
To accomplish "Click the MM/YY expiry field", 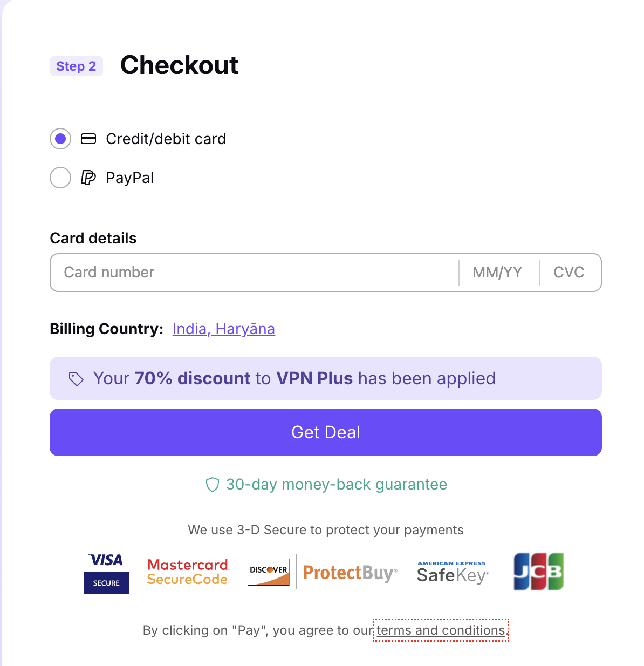I will (x=497, y=273).
